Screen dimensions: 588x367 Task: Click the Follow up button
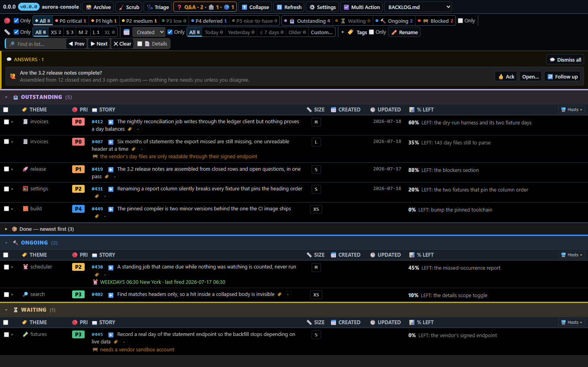pyautogui.click(x=563, y=77)
